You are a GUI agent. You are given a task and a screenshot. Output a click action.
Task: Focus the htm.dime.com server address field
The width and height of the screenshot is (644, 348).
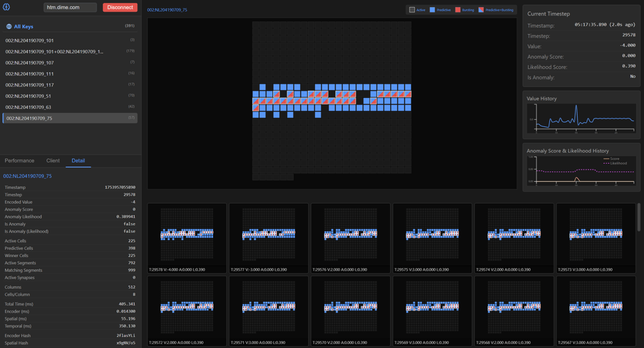click(x=70, y=7)
